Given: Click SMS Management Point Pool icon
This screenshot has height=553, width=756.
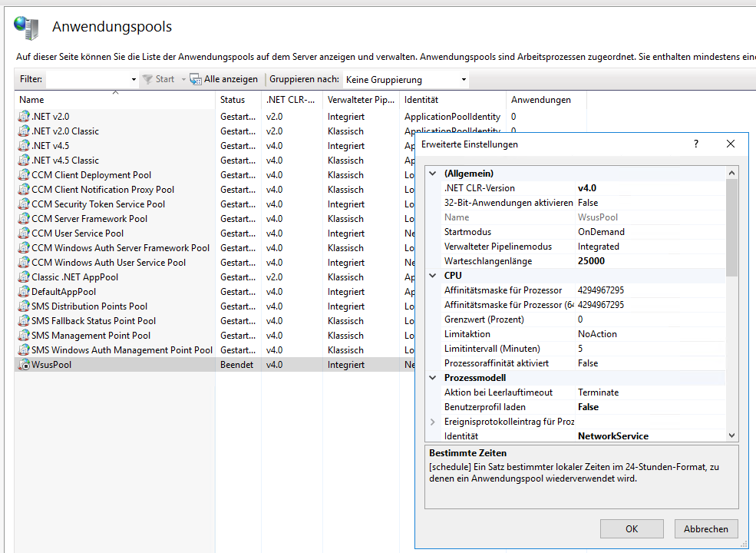Looking at the screenshot, I should [x=24, y=336].
